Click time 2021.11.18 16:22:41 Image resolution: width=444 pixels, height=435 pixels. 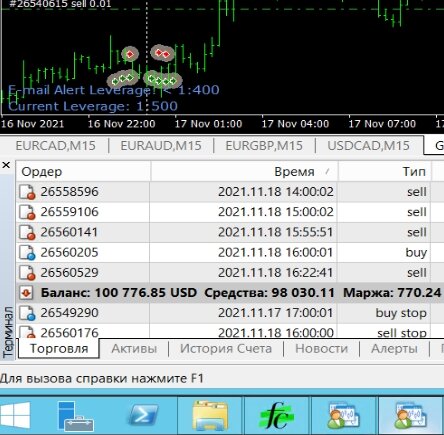pyautogui.click(x=276, y=273)
